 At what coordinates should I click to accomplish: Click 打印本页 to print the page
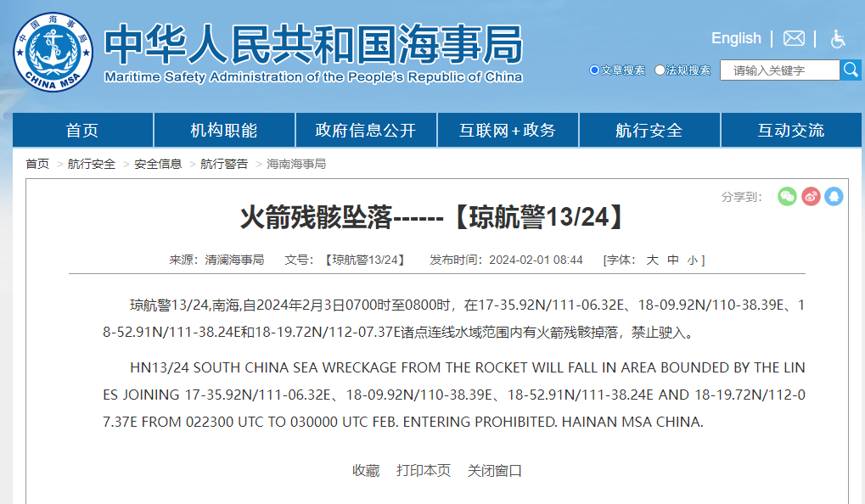point(424,470)
